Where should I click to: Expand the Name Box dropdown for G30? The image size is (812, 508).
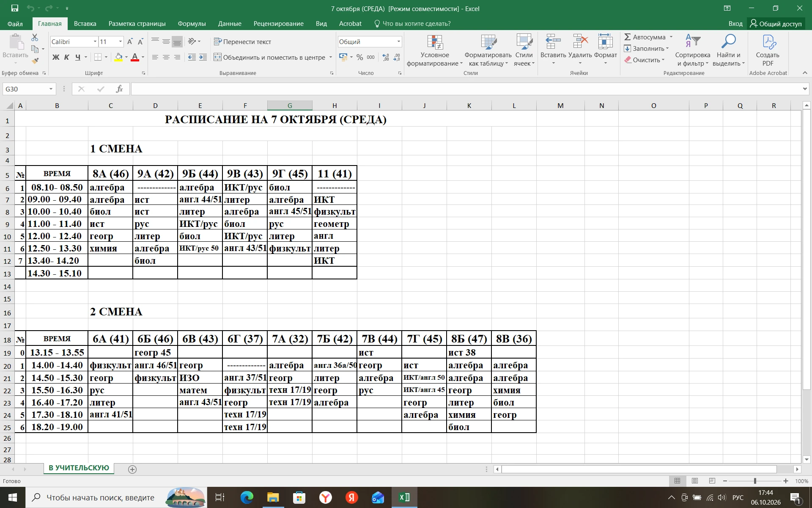tap(51, 89)
